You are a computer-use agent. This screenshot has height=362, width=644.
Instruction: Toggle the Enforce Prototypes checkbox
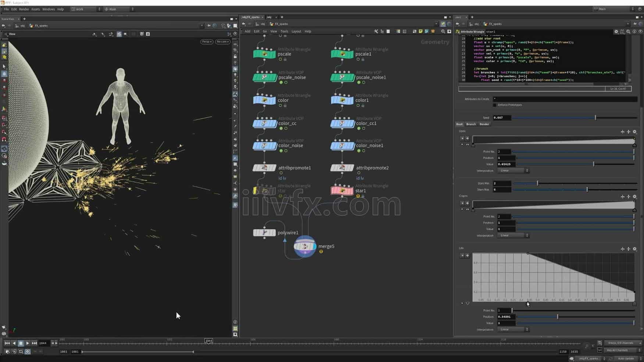495,105
